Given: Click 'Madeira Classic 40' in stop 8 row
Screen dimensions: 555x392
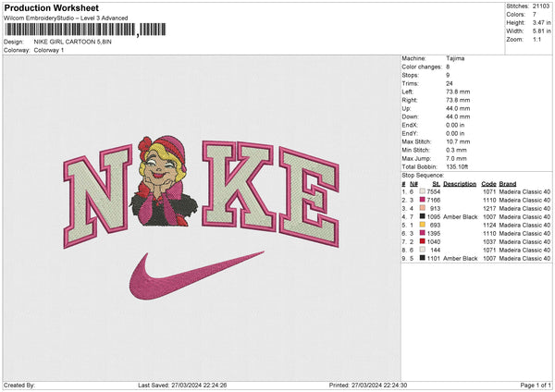Looking at the screenshot, I should click(524, 251).
